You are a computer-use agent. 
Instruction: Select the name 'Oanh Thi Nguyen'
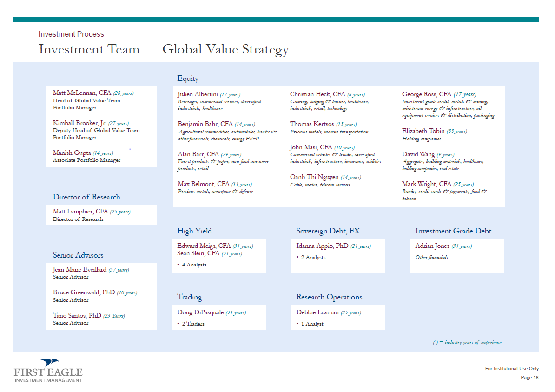tap(314, 177)
